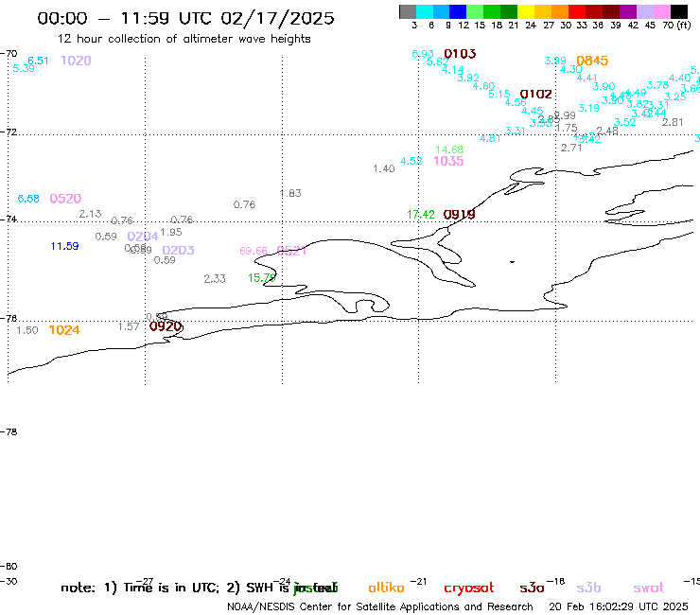Screen dimensions: 700x615
Task: Click the s3a pass time '0919'
Action: [x=459, y=215]
